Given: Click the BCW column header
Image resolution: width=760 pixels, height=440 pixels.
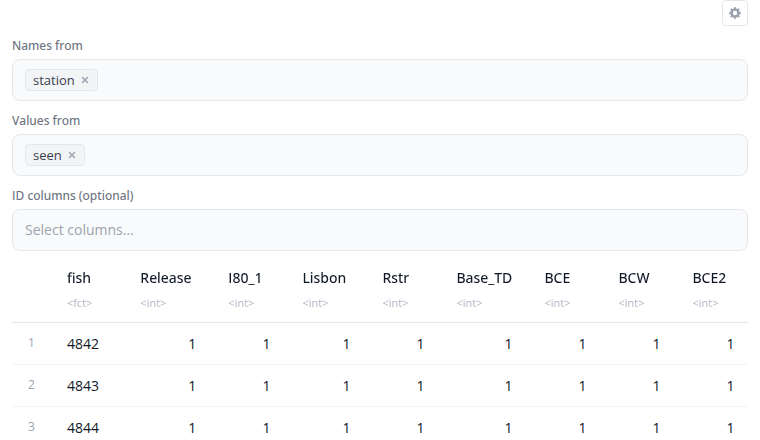Looking at the screenshot, I should coord(633,278).
